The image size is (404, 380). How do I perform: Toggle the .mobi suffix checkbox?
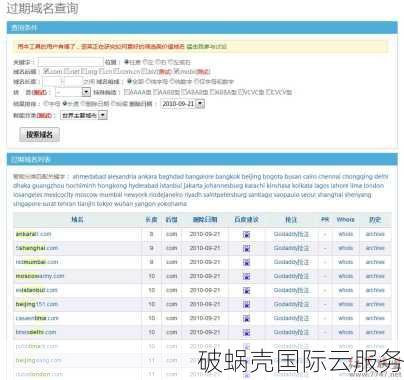coord(177,71)
